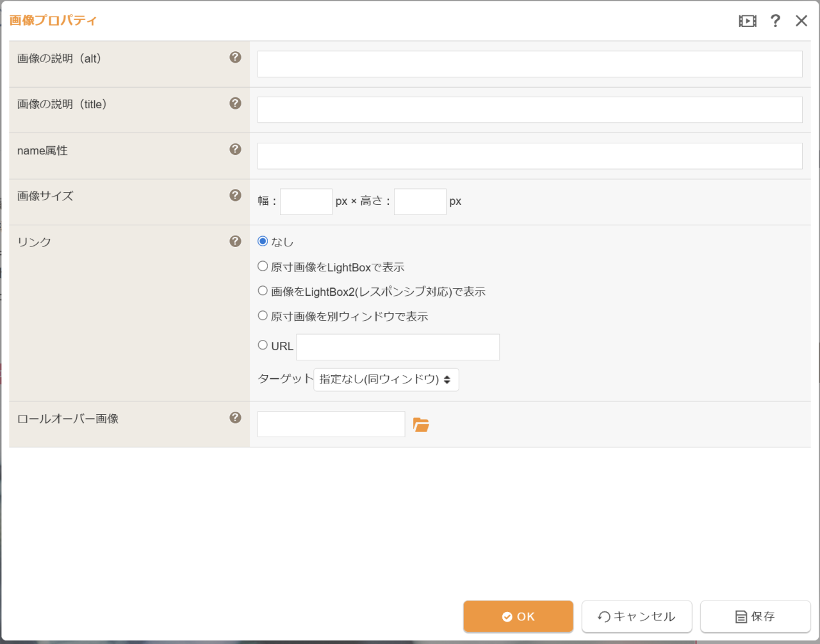This screenshot has width=820, height=644.
Task: Click help icon for 画像の説明 (alt)
Action: (235, 58)
